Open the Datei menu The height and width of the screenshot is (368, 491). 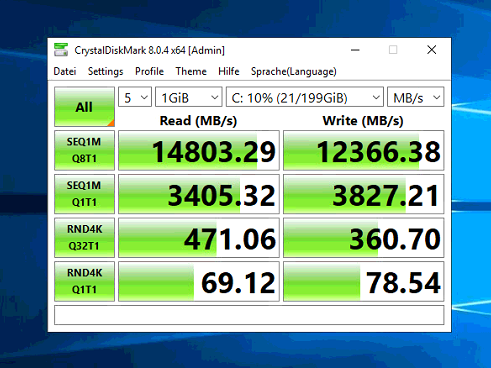click(x=65, y=71)
